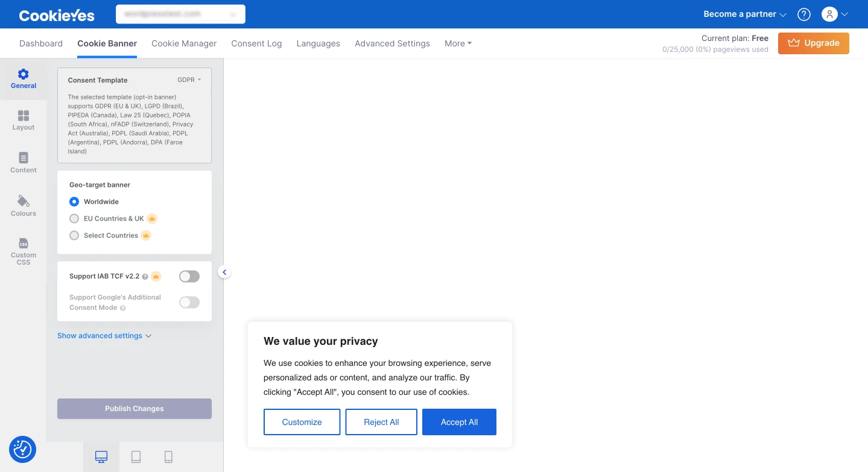Select the EU Countries & UK radio button
Image resolution: width=868 pixels, height=472 pixels.
coord(74,218)
